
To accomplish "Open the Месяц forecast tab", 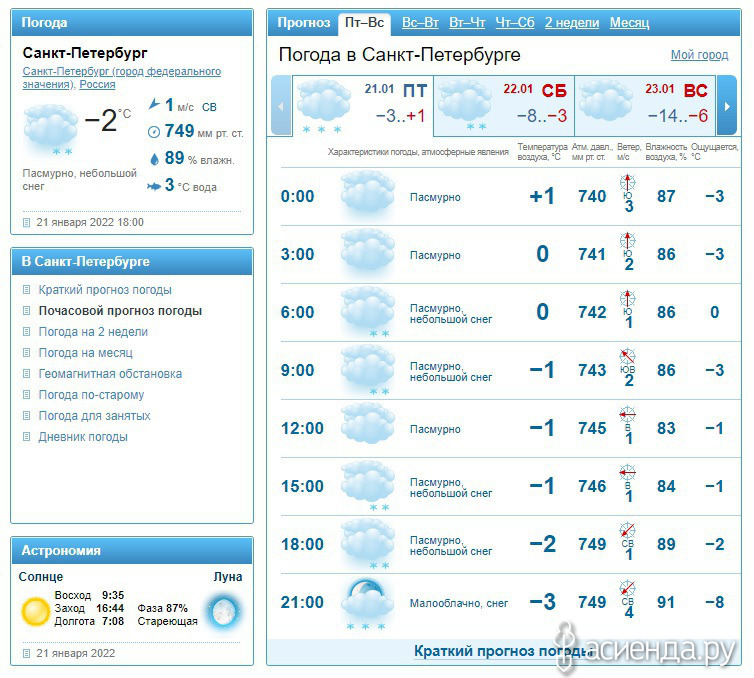I will [629, 23].
